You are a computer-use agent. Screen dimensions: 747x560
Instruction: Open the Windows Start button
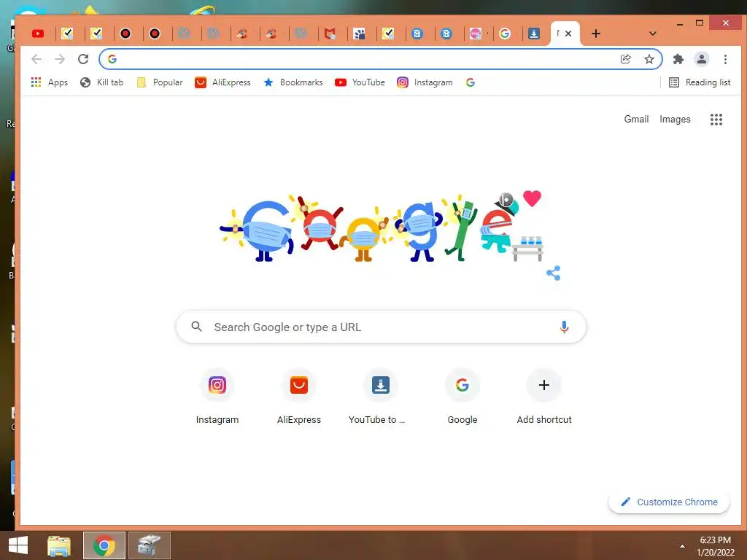click(x=18, y=545)
